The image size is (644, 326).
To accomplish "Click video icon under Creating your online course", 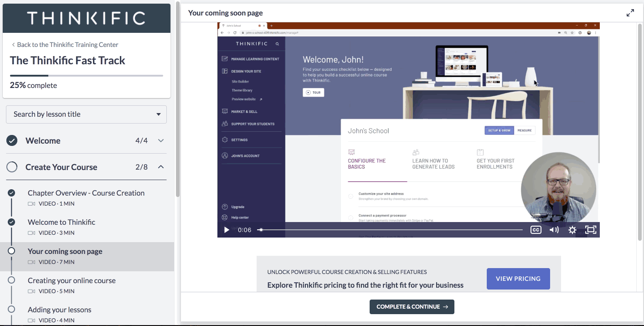I will pos(31,291).
